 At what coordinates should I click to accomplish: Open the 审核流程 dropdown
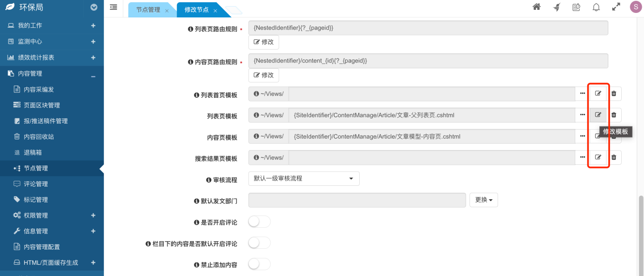[x=303, y=179]
